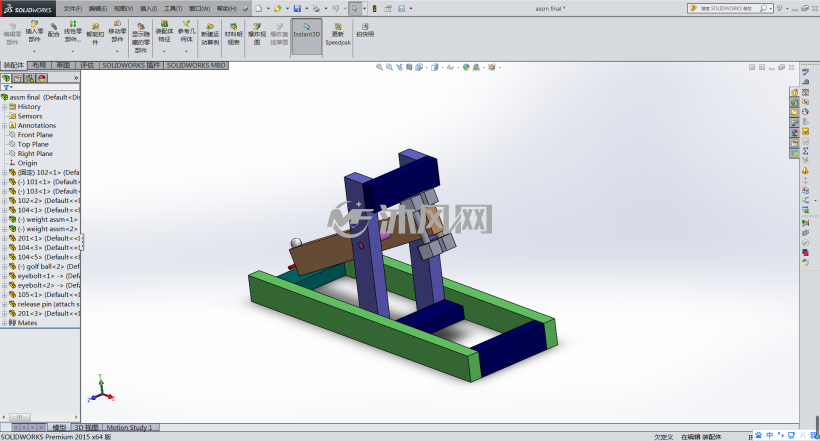Click Bill of Materials (材料明细表) tool
820x441 pixels.
(x=233, y=34)
